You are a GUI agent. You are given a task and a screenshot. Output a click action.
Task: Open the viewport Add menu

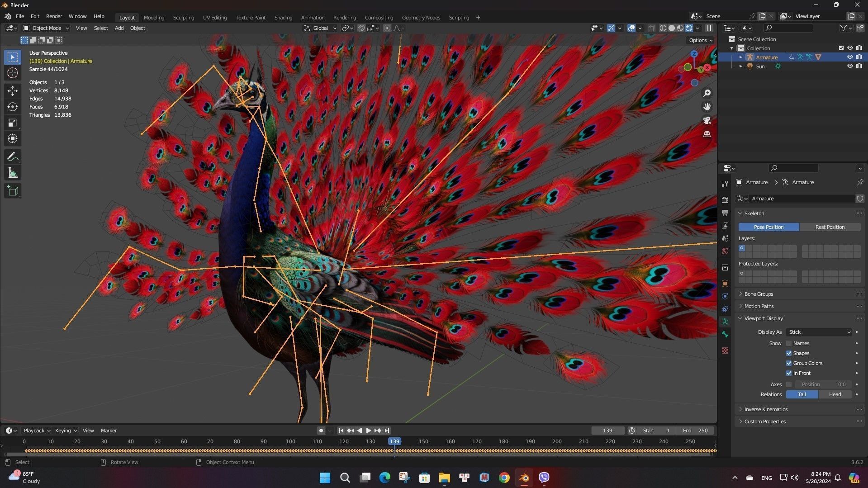tap(119, 28)
